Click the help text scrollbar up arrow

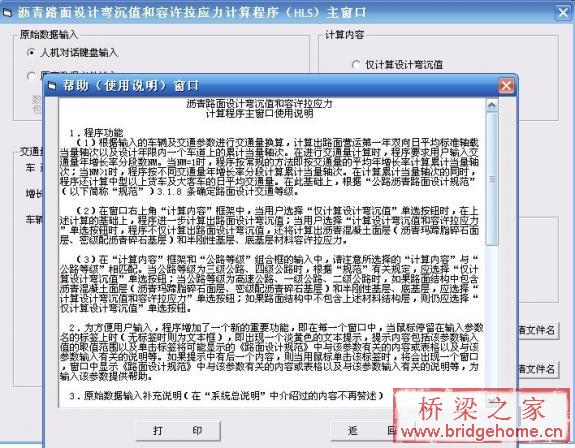click(492, 106)
